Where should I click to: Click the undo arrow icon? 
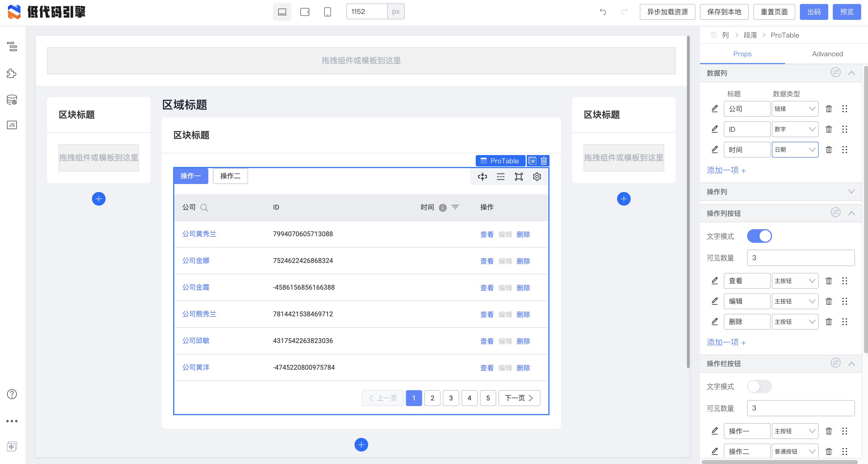click(x=603, y=12)
